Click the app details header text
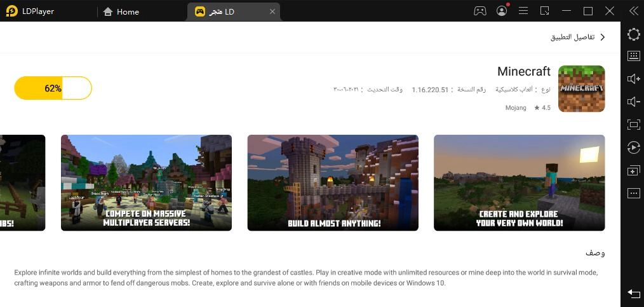The height and width of the screenshot is (307, 644). 572,38
